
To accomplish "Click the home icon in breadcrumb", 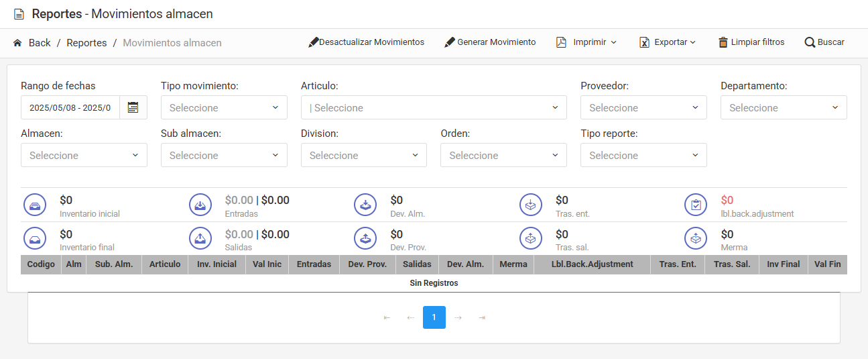I will tap(17, 43).
